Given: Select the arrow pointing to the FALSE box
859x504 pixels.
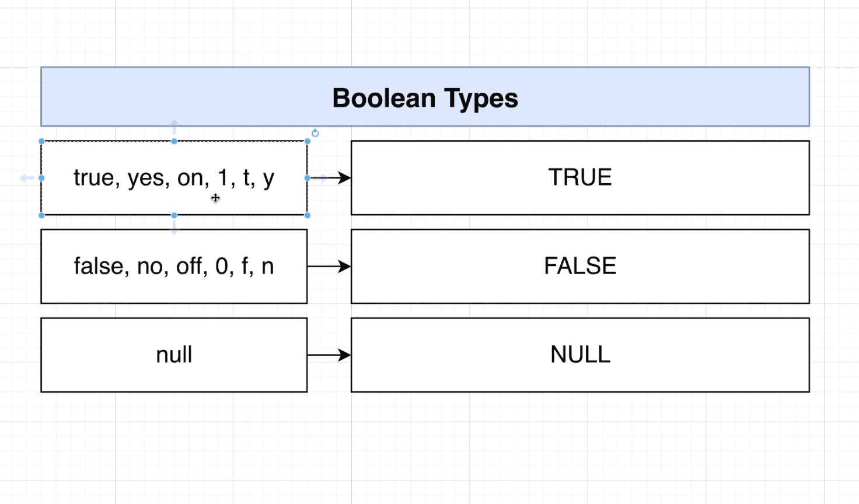Looking at the screenshot, I should pos(327,267).
